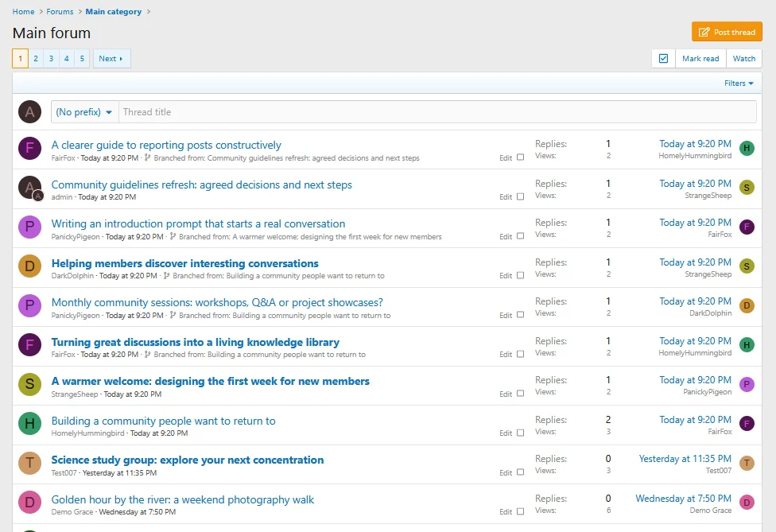Tick the checkbox for Golden hour by the river thread
This screenshot has width=776, height=532.
(x=520, y=511)
